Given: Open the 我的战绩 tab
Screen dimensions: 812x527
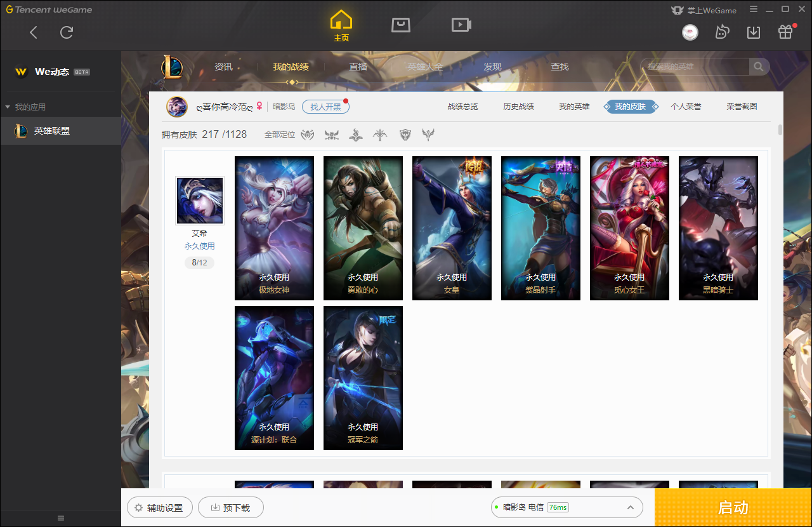Looking at the screenshot, I should click(291, 67).
